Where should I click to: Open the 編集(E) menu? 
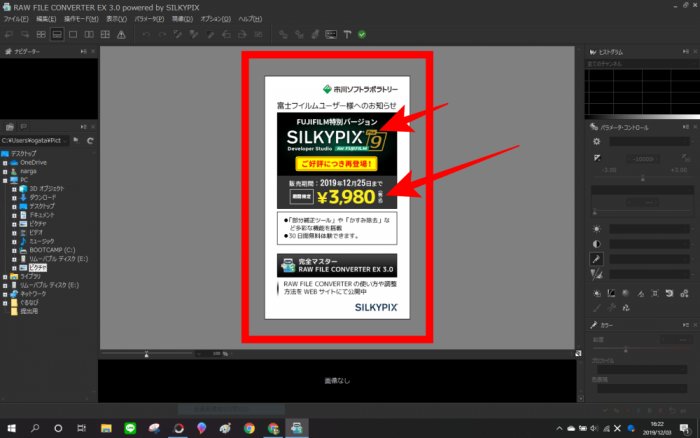pos(46,19)
